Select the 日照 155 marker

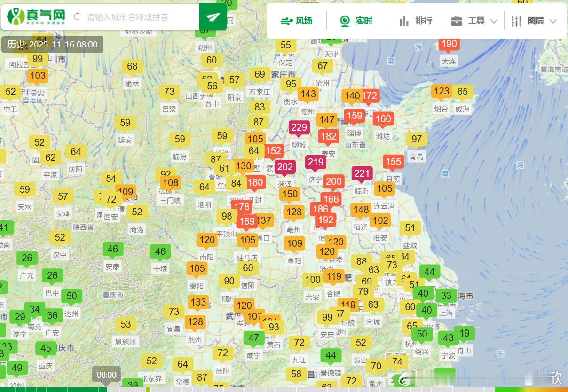pyautogui.click(x=393, y=163)
